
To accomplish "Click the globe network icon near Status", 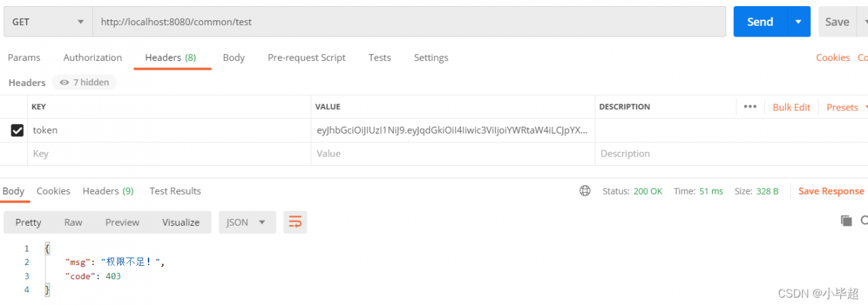I will 585,191.
